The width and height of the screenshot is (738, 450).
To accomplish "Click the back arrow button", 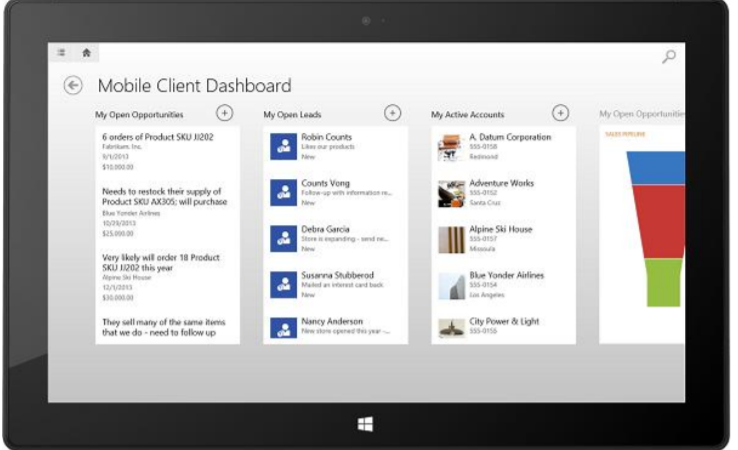I will point(73,85).
